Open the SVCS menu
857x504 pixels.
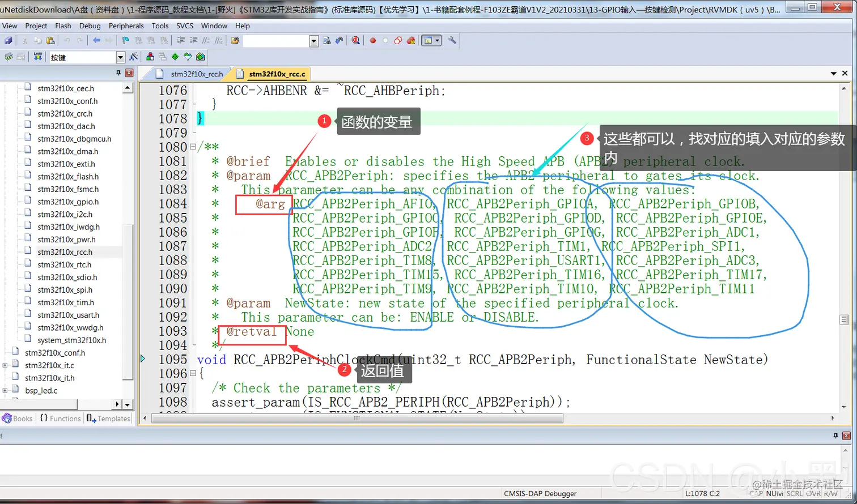pyautogui.click(x=185, y=25)
